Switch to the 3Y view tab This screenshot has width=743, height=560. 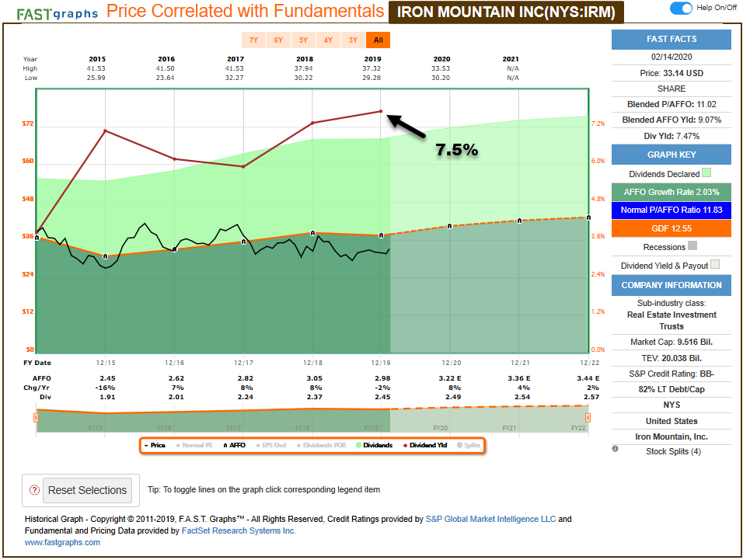tap(353, 40)
